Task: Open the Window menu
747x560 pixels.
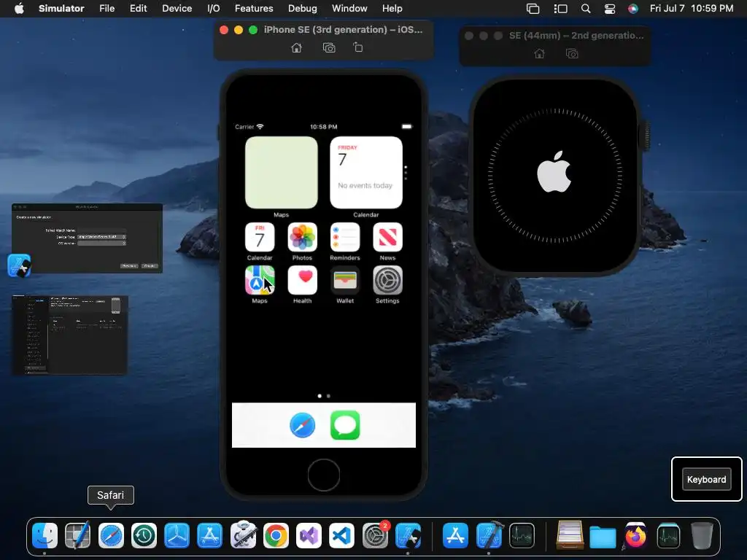Action: [x=349, y=9]
